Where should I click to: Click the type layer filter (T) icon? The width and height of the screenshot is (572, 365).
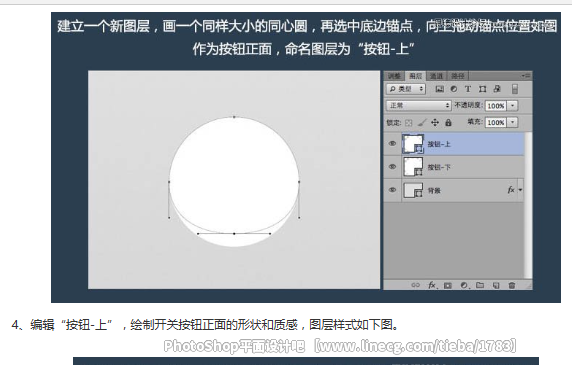click(468, 89)
